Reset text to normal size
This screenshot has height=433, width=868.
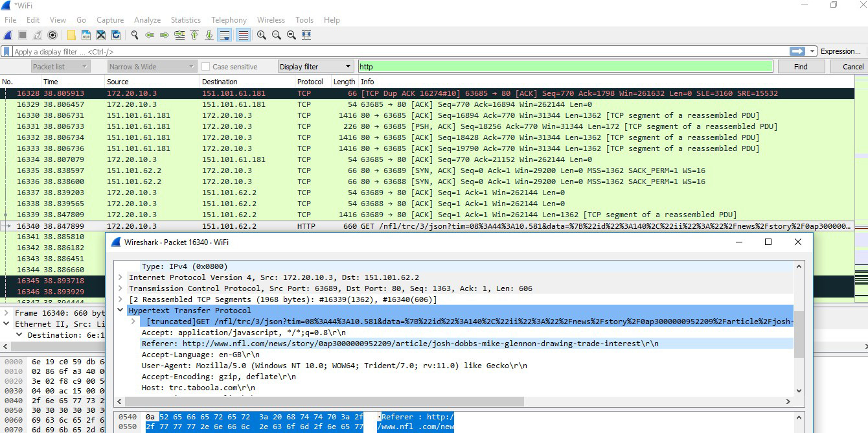coord(291,35)
